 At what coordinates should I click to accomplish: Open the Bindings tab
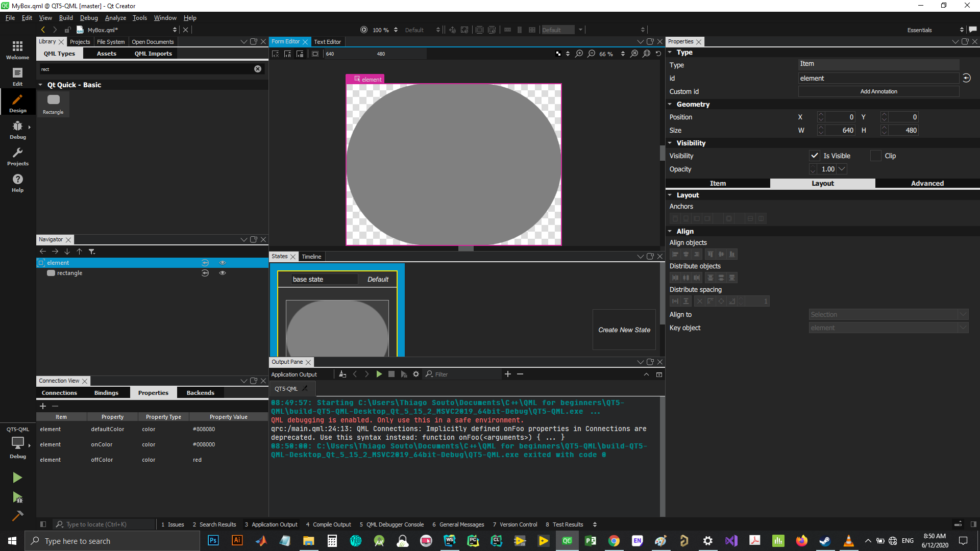coord(106,393)
